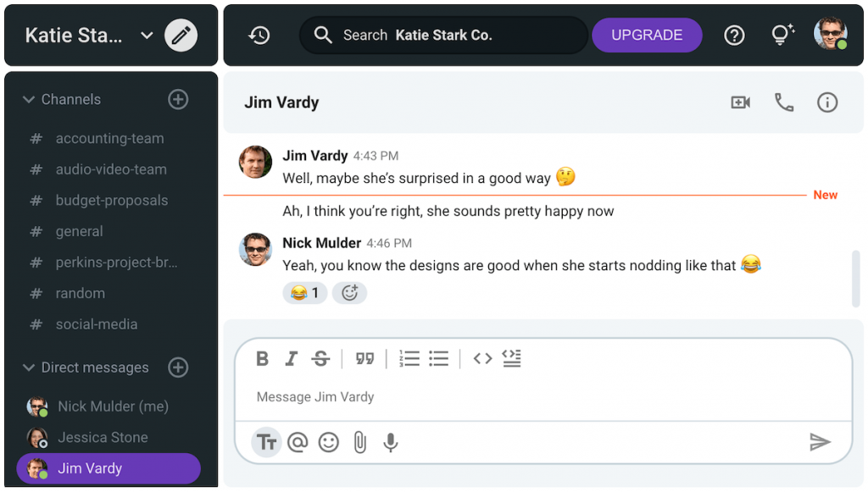Open the #general channel

[x=79, y=231]
